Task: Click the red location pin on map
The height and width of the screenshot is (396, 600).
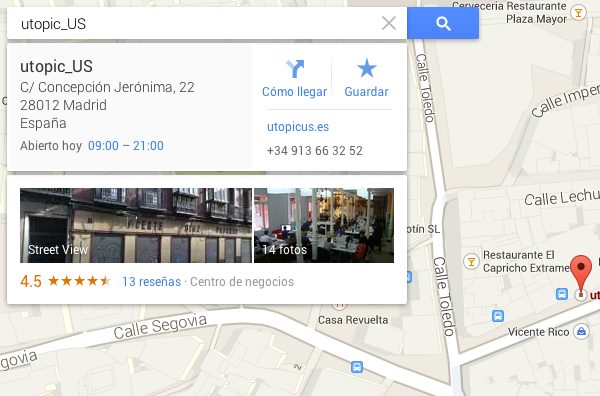Action: (581, 274)
